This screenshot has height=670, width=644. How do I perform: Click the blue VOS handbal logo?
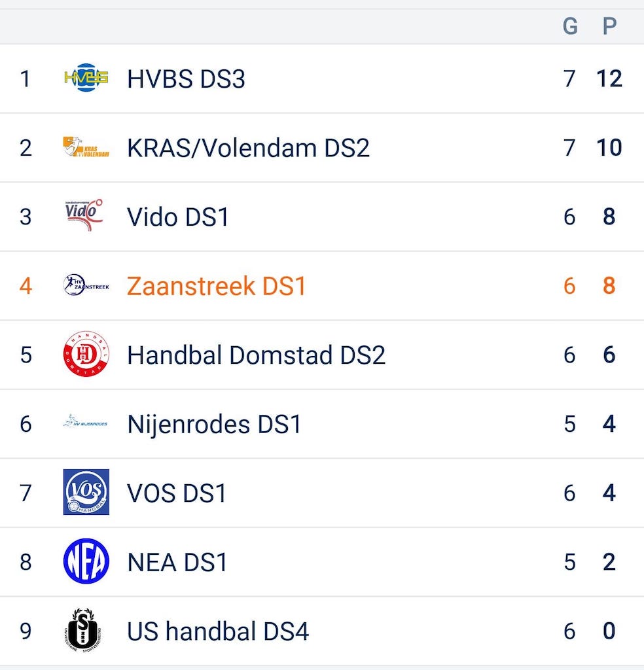click(x=86, y=492)
